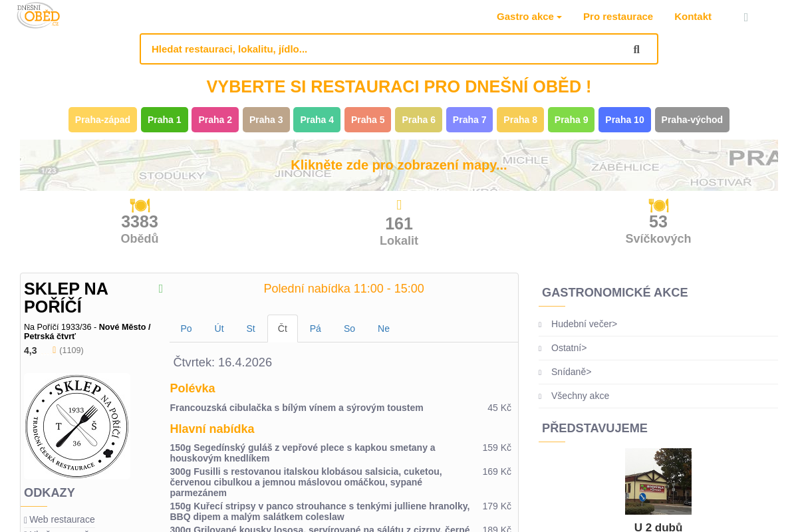Select the green Praha 1 district button
This screenshot has height=532, width=798.
[x=164, y=120]
